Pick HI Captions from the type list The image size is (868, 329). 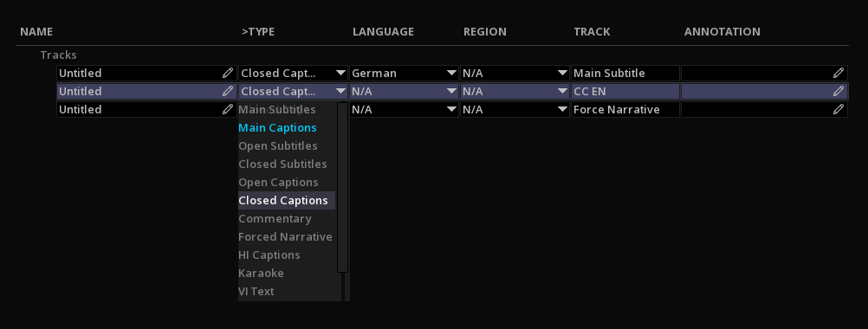point(269,255)
